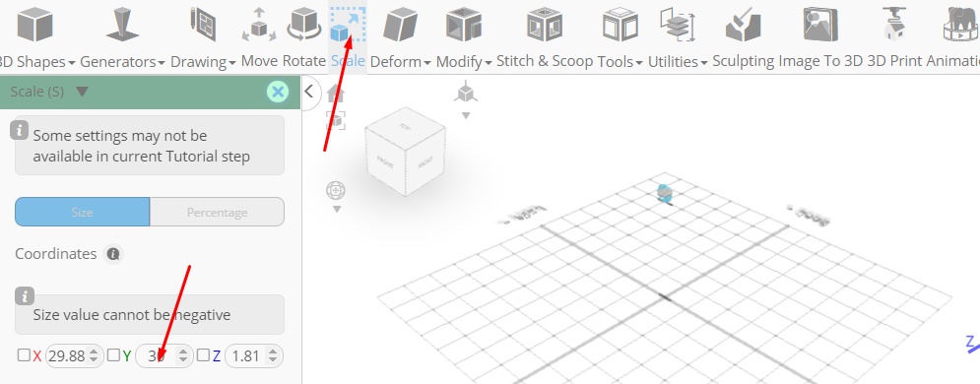Click the Coordinates info icon
This screenshot has height=384, width=980.
tap(113, 254)
